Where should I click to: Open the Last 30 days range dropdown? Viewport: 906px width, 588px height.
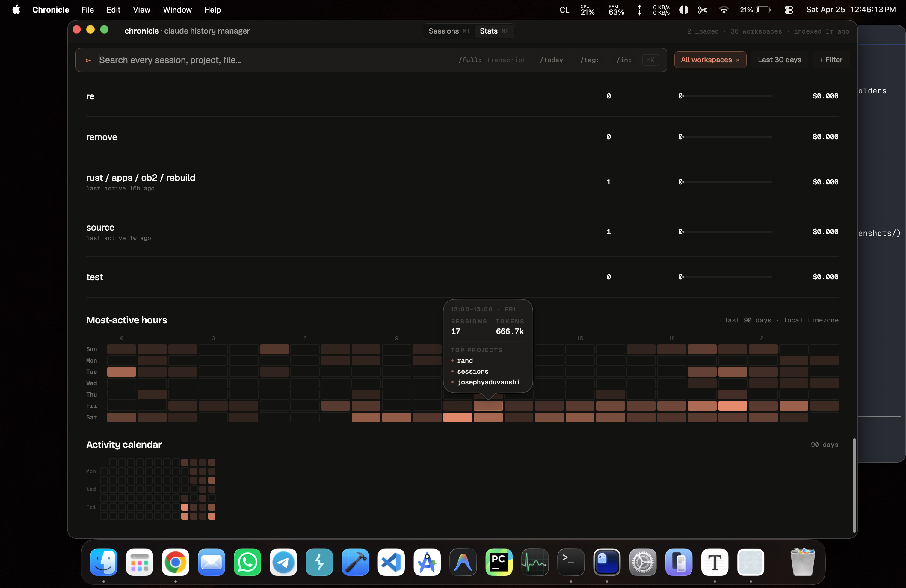pos(779,60)
